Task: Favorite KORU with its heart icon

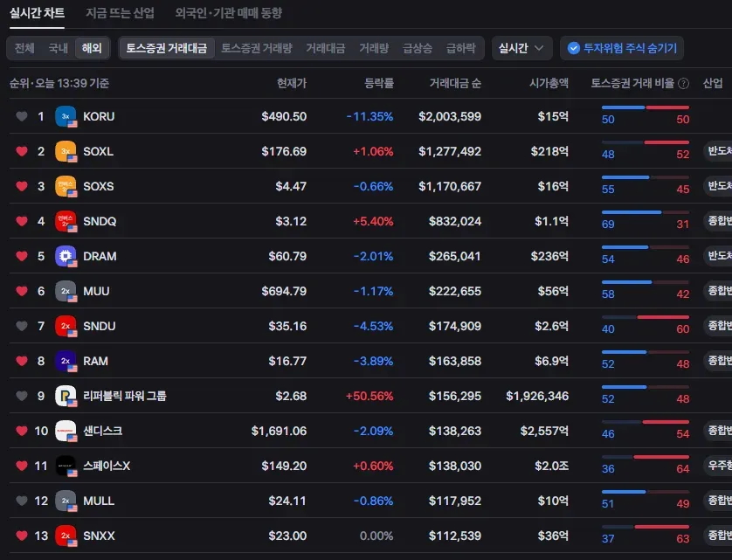Action: [22, 116]
